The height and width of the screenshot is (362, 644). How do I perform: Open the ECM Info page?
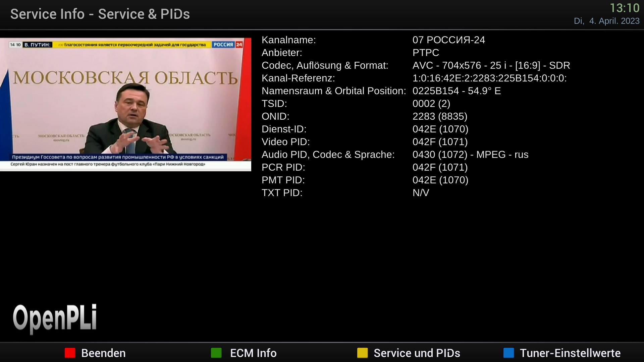(x=253, y=353)
